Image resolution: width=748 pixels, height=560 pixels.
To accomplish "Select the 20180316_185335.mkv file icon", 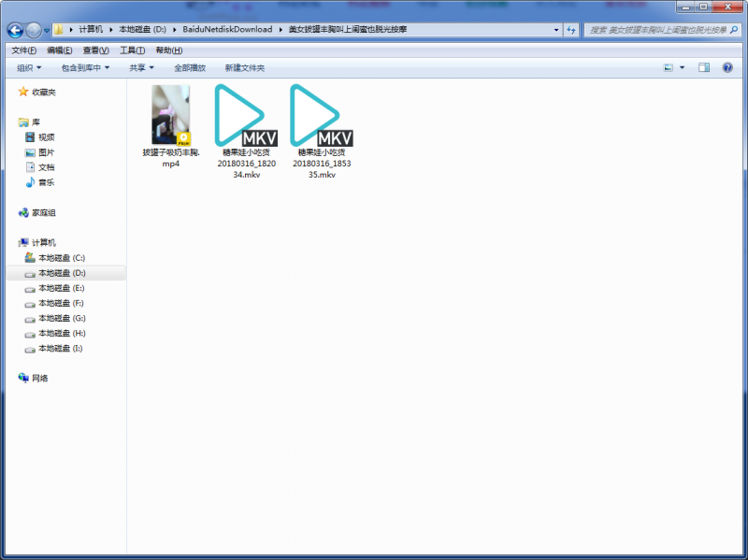I will tap(321, 116).
